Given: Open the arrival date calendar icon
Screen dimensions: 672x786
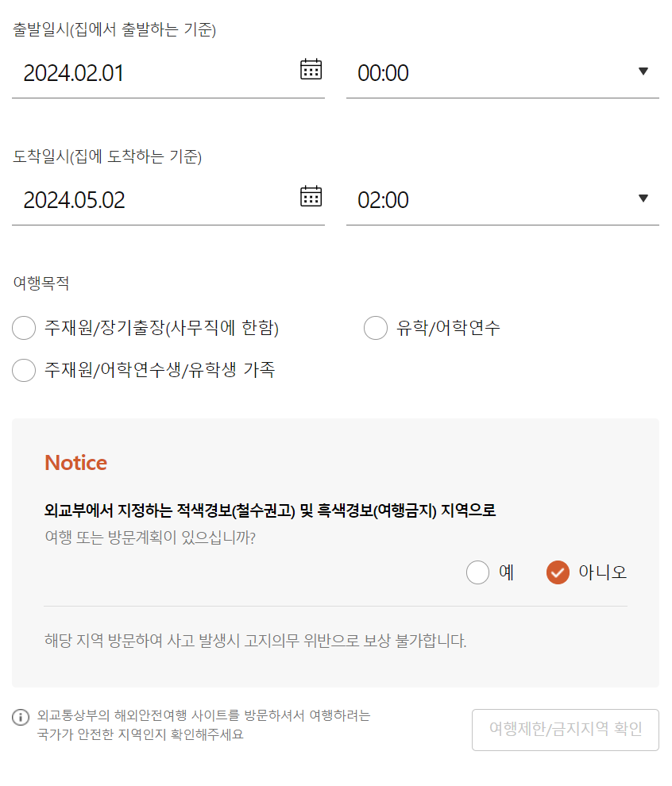Looking at the screenshot, I should click(311, 196).
